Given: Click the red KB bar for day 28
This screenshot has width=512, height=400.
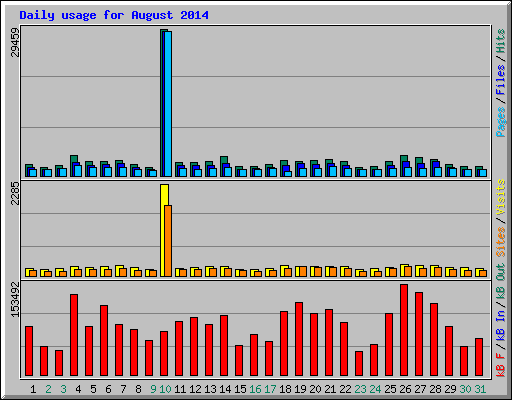Looking at the screenshot, I should [434, 339].
